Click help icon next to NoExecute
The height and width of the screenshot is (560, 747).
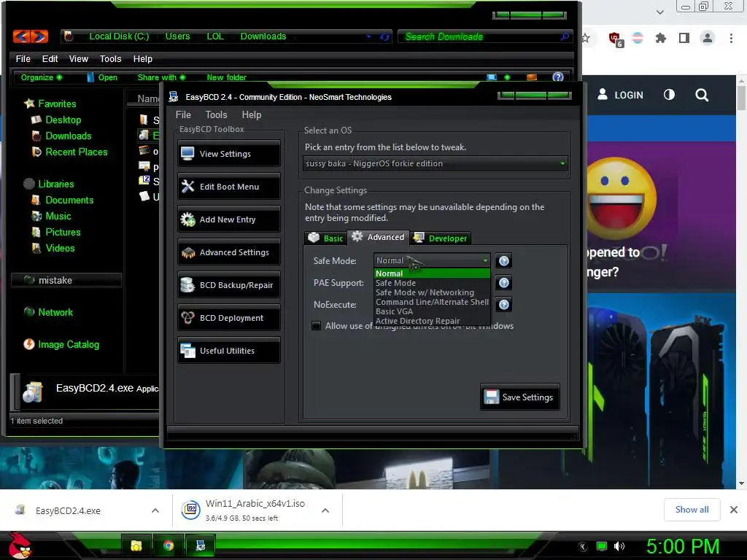[x=503, y=305]
